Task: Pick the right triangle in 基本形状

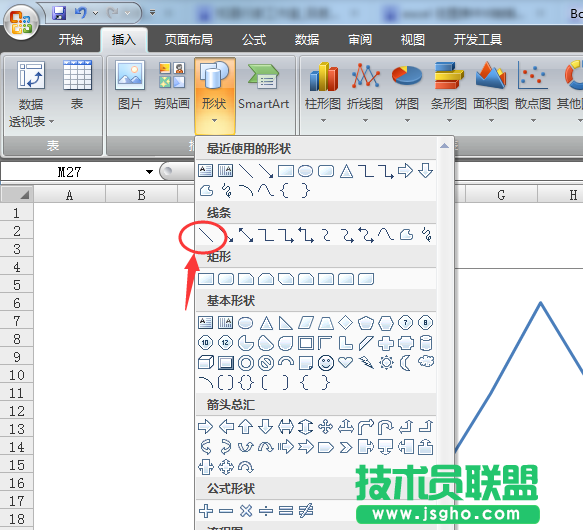Action: click(286, 323)
